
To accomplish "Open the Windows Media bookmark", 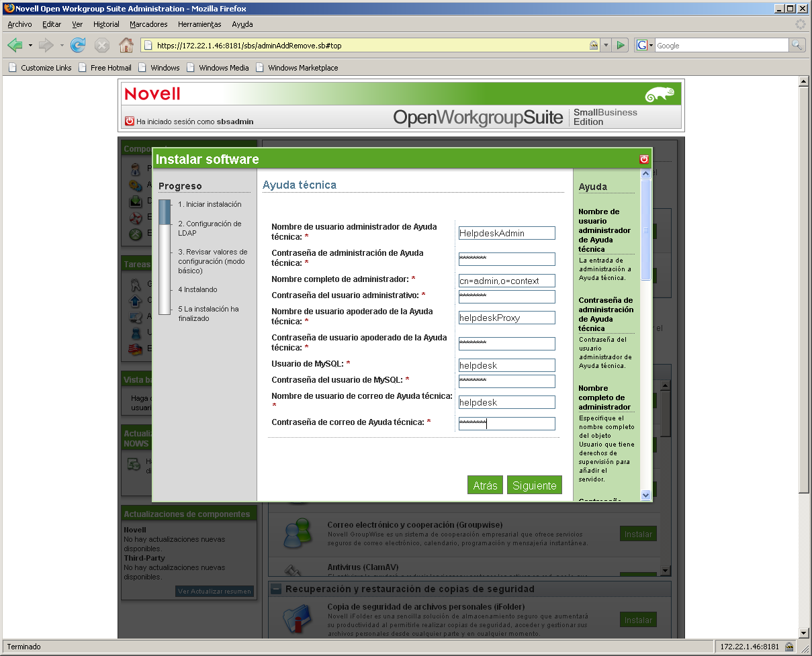I will pyautogui.click(x=218, y=68).
